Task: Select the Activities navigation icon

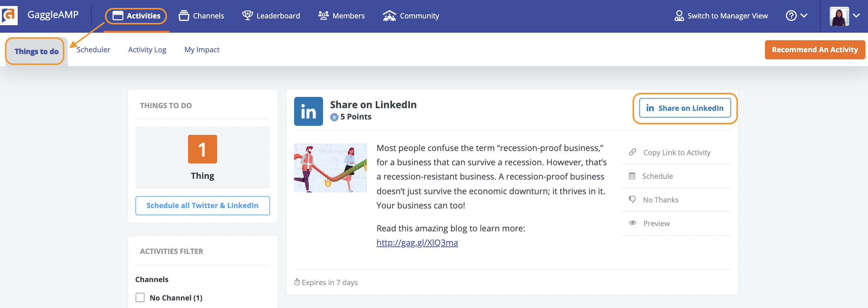Action: coord(118,15)
